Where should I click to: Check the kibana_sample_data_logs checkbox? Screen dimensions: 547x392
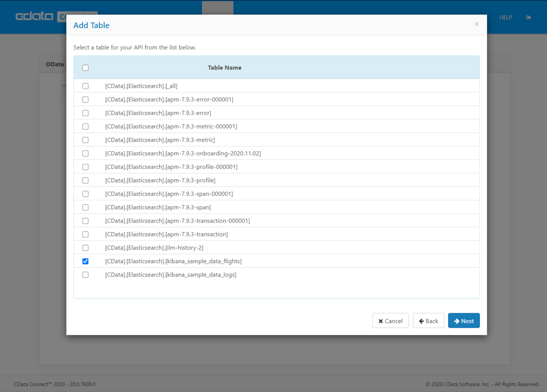(x=85, y=275)
